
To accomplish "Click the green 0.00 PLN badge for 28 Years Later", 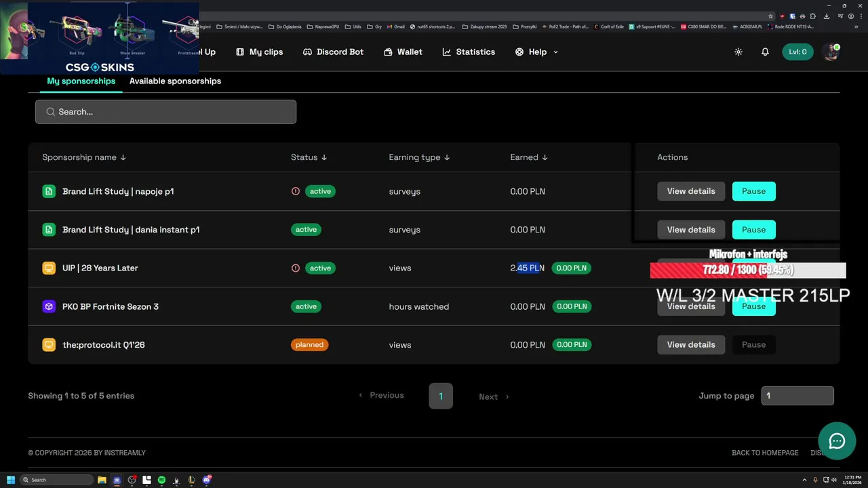I will pyautogui.click(x=571, y=268).
